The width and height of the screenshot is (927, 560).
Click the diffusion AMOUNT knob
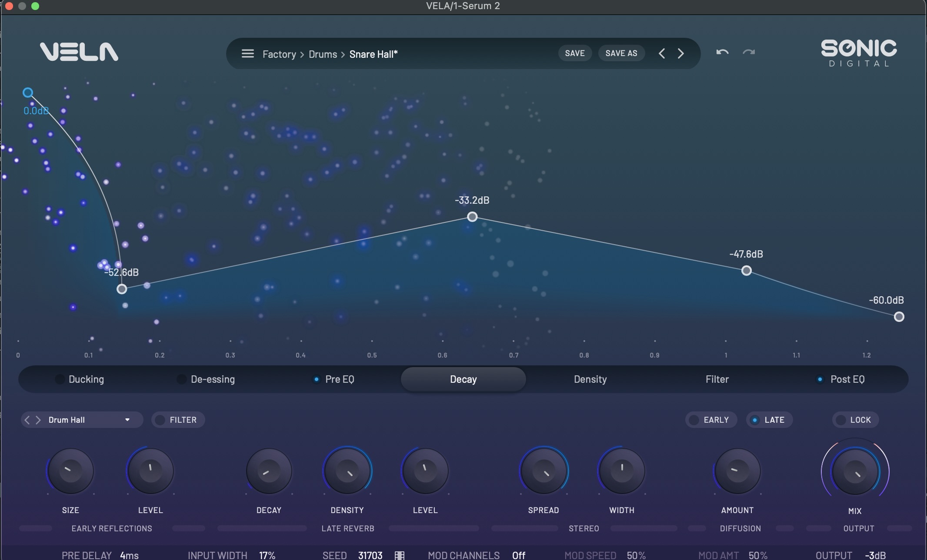(x=737, y=471)
